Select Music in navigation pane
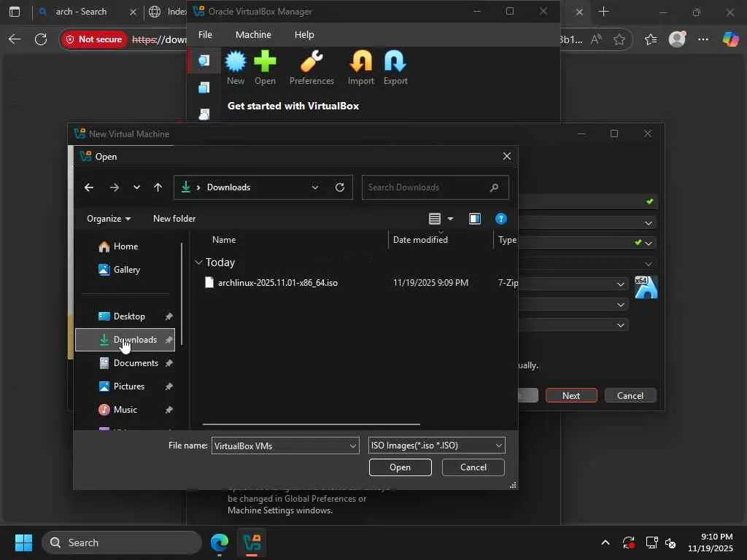747x560 pixels. point(125,410)
